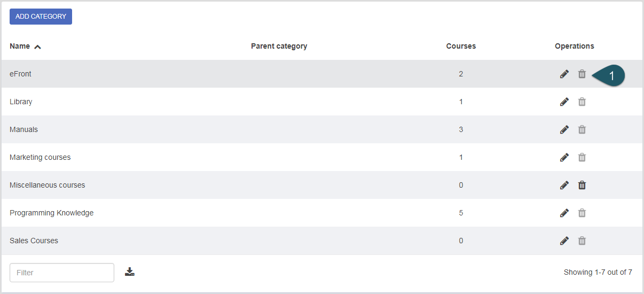The width and height of the screenshot is (644, 294).
Task: Delete the Sales Courses category
Action: (x=582, y=241)
